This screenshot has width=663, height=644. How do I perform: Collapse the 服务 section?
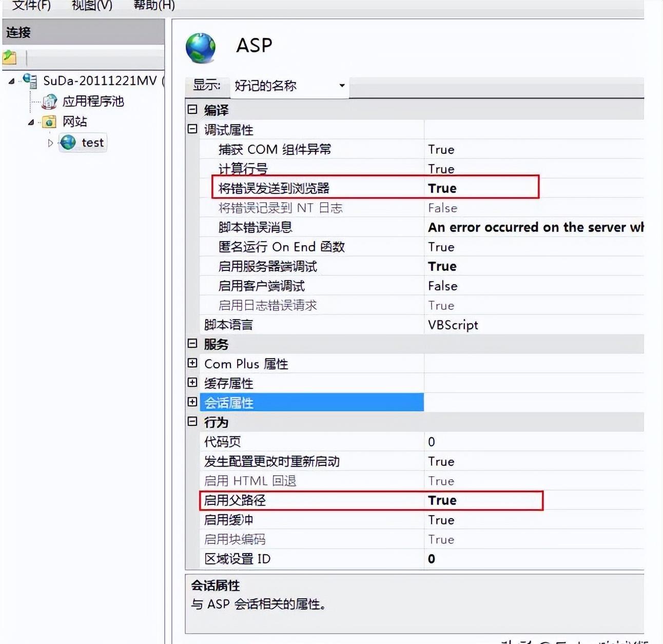[x=192, y=343]
